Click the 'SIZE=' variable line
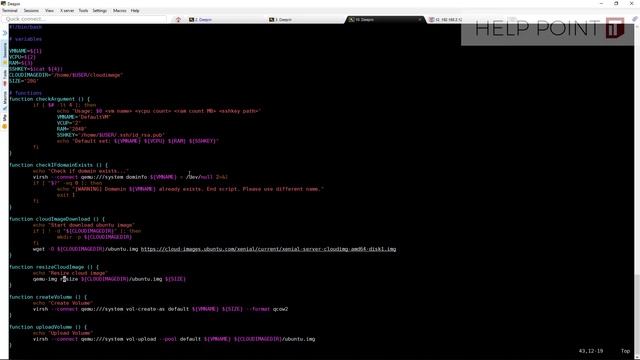Image resolution: width=640 pixels, height=360 pixels. (x=24, y=81)
